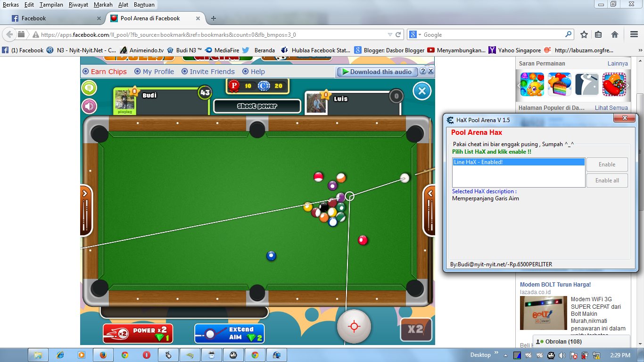Open the Modem BOLT Turun Harga! ad
The image size is (644, 362).
pyautogui.click(x=555, y=284)
